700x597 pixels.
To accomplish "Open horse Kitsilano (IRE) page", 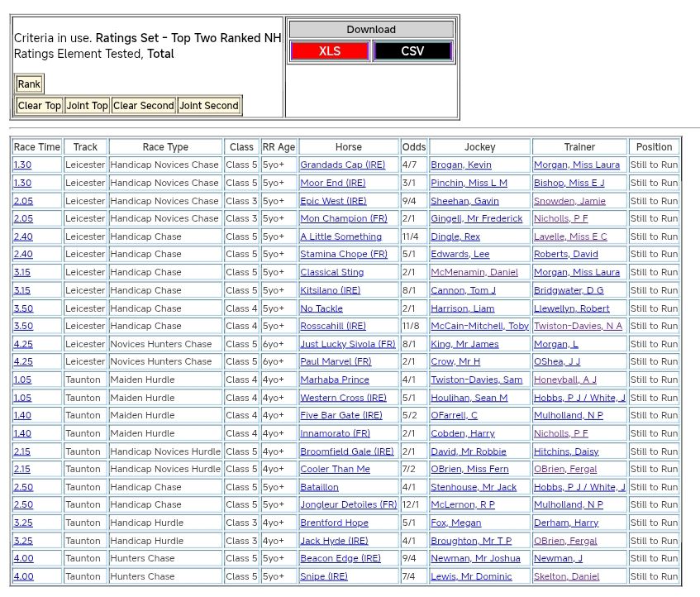I will 330,290.
